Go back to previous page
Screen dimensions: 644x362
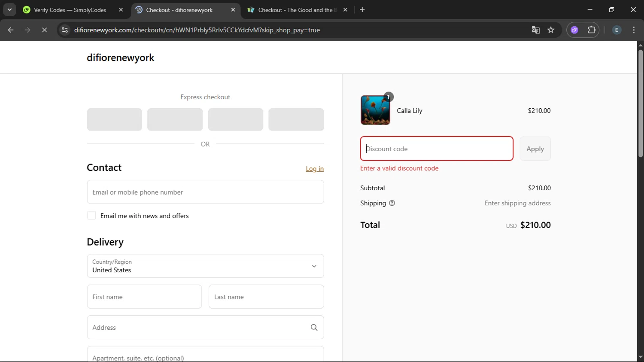11,30
